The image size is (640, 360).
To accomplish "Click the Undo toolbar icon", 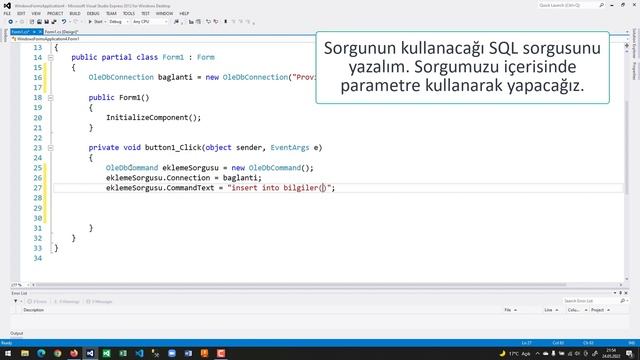I will coord(64,22).
